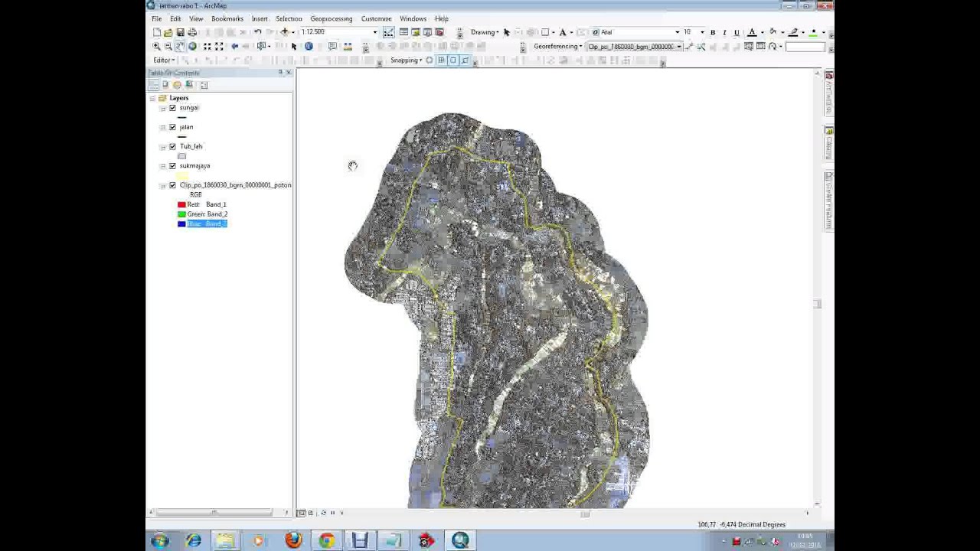Collapse the Tub_lah layer legend

coord(162,146)
